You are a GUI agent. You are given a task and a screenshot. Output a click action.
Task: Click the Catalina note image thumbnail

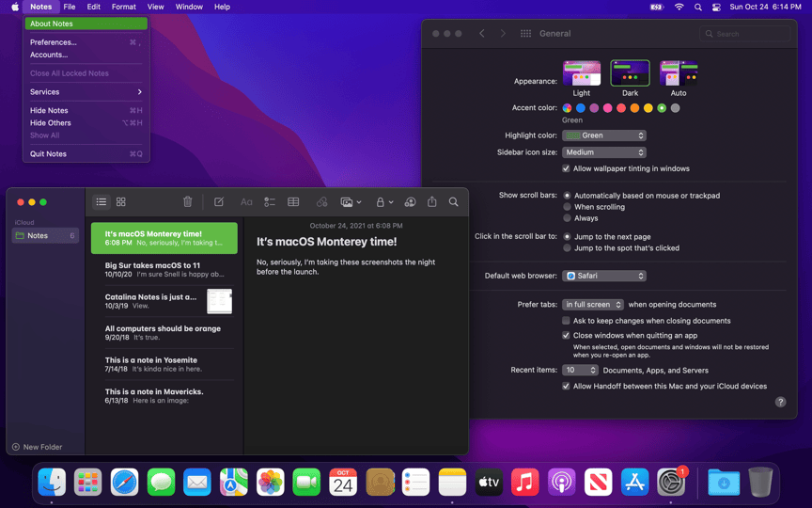[220, 301]
